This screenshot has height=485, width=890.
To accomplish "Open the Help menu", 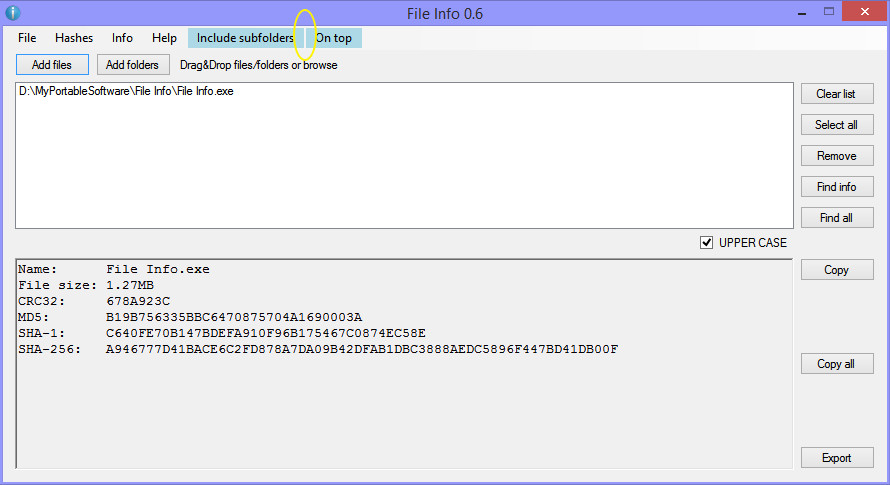I will coord(164,38).
